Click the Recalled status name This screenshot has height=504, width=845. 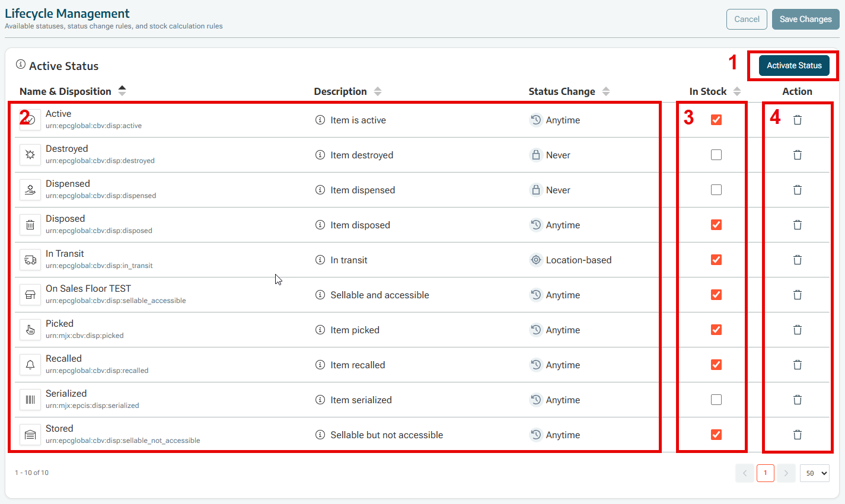click(x=63, y=359)
